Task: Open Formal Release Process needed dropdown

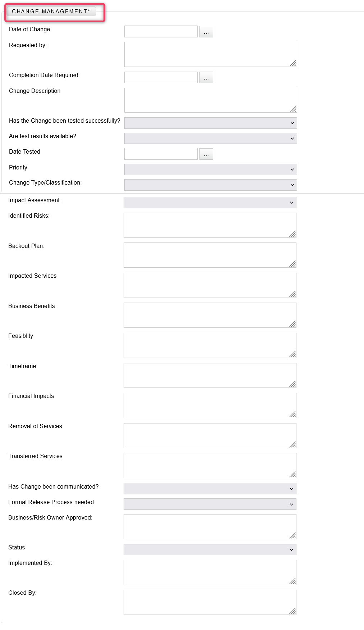Action: point(210,504)
